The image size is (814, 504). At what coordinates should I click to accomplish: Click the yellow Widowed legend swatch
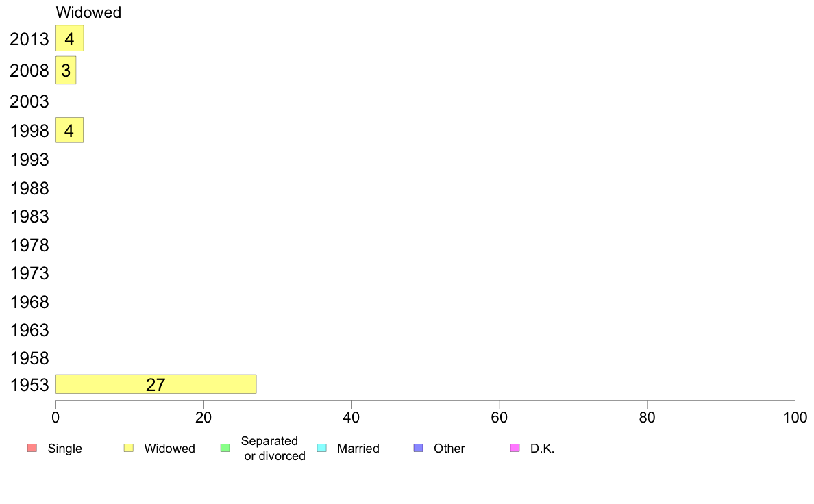click(x=128, y=448)
